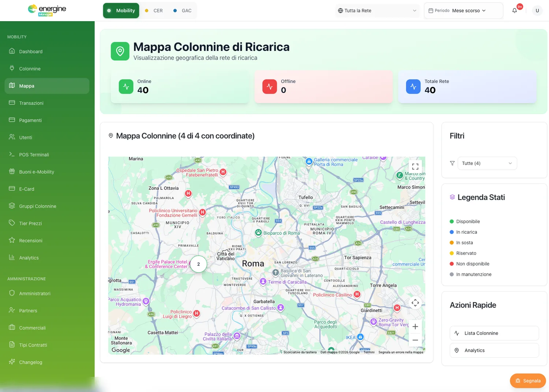Open Gruppi Colonnine in the sidebar
549x392 pixels.
[x=47, y=206]
